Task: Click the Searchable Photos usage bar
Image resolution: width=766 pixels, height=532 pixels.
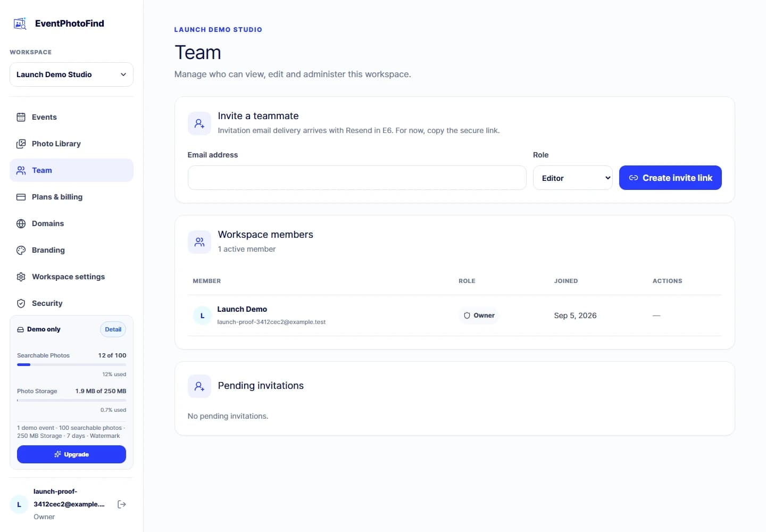Action: pyautogui.click(x=71, y=364)
